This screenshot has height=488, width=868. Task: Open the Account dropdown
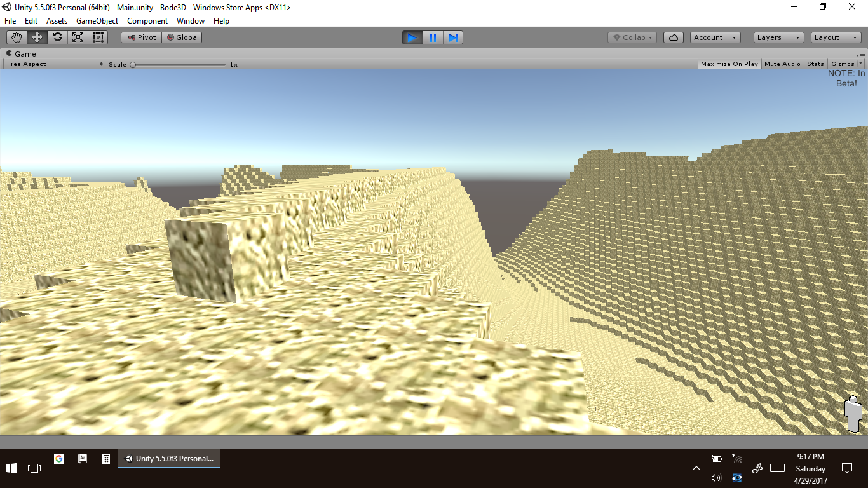coord(715,37)
